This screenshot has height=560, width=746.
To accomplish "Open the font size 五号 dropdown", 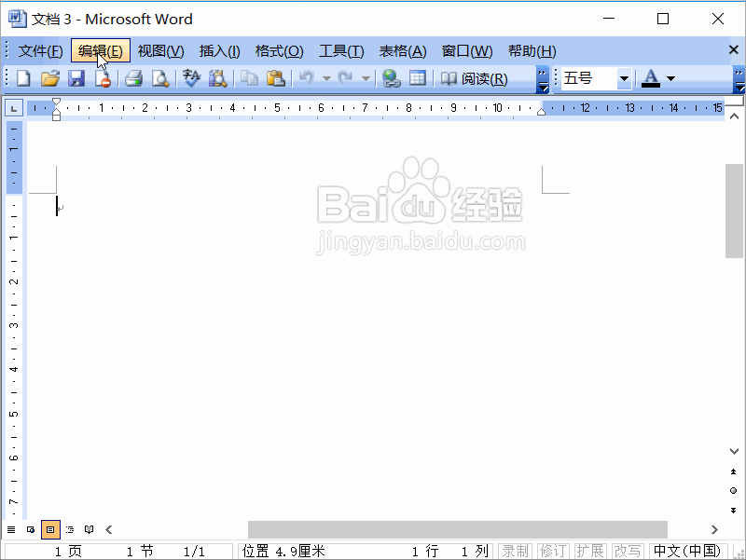I will (x=623, y=79).
